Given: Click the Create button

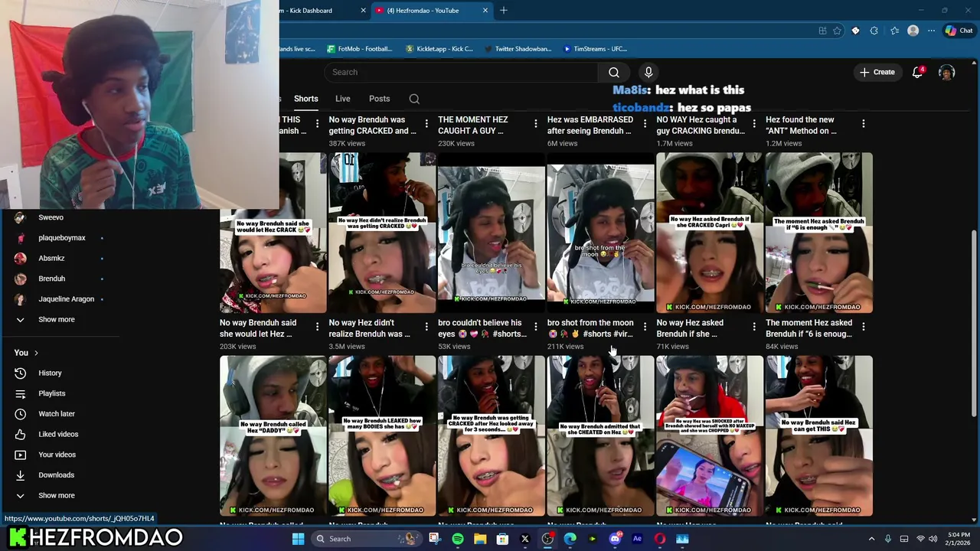Looking at the screenshot, I should click(877, 72).
